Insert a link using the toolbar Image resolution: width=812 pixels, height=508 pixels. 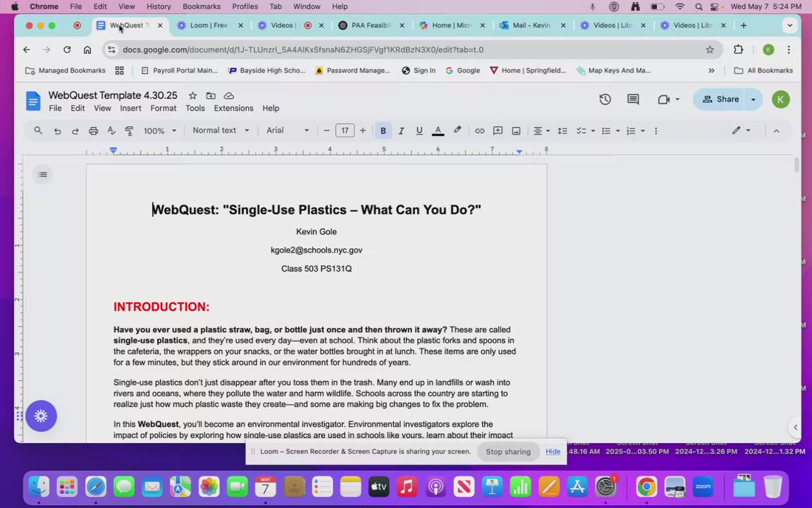pos(479,131)
